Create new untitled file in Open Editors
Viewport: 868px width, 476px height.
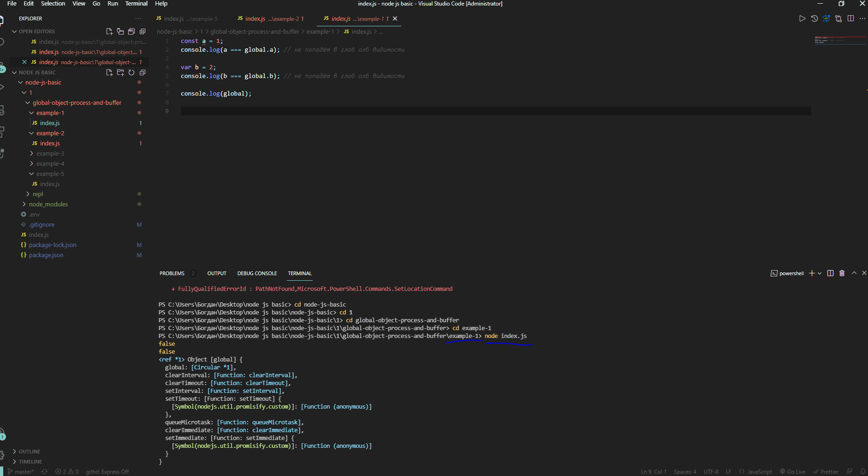(109, 31)
